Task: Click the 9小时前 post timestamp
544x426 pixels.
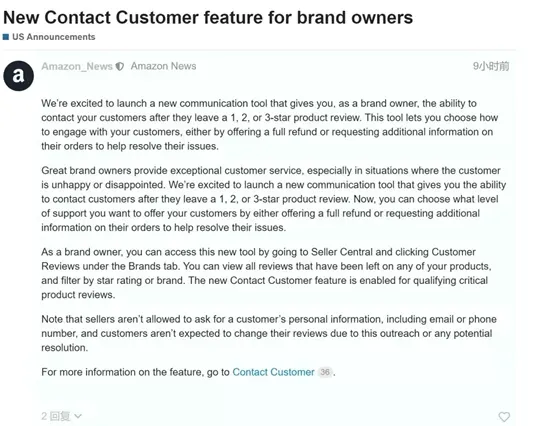Action: 491,66
